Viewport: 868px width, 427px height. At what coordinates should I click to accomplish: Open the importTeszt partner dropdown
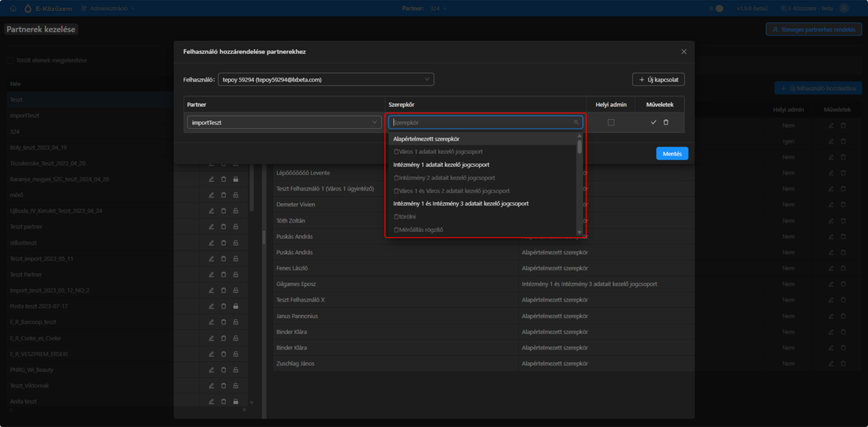(x=284, y=122)
